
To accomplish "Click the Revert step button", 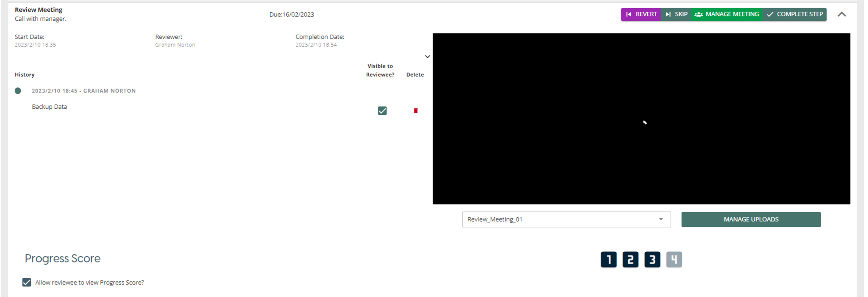I will [641, 14].
